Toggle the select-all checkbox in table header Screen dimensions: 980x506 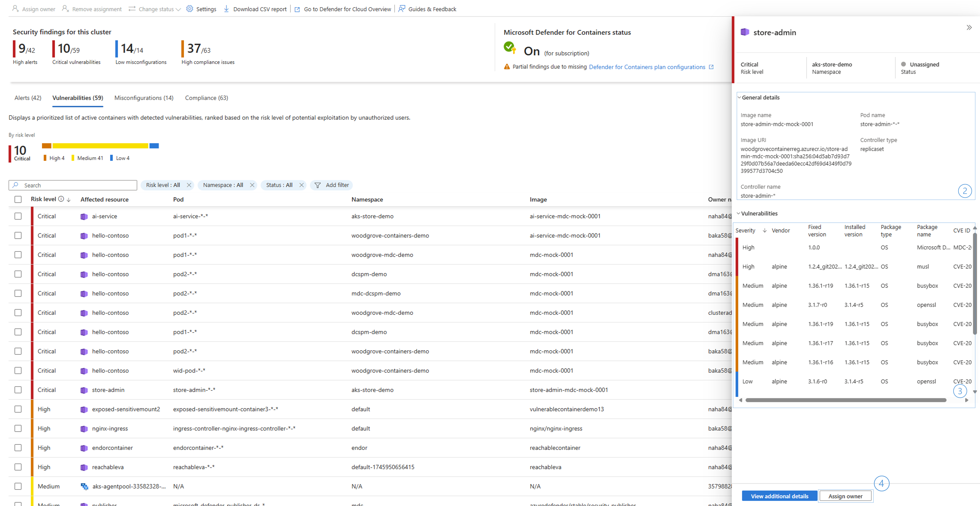(x=18, y=199)
